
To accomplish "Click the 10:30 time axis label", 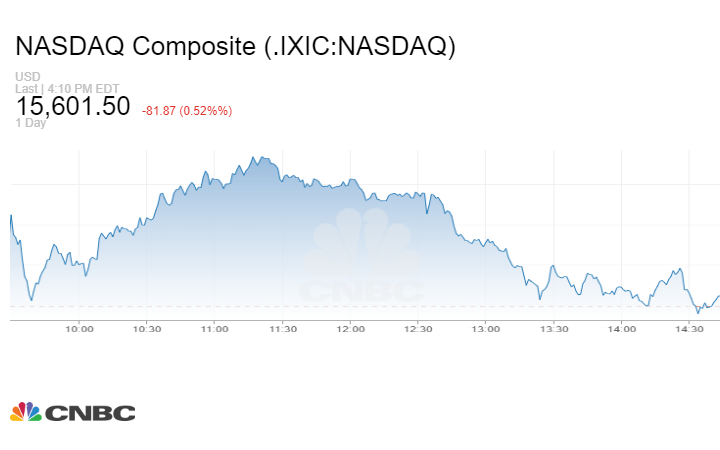I will coord(147,328).
